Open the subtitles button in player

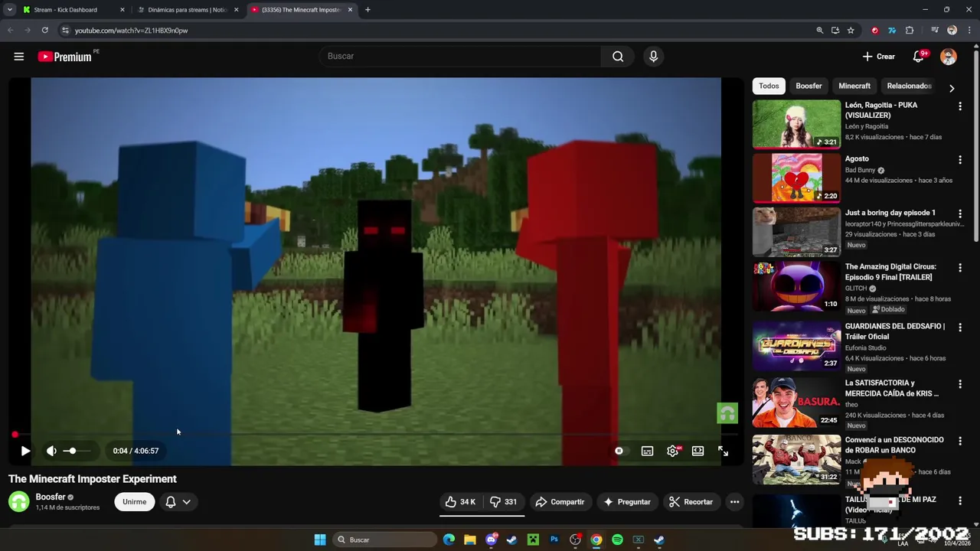coord(647,451)
